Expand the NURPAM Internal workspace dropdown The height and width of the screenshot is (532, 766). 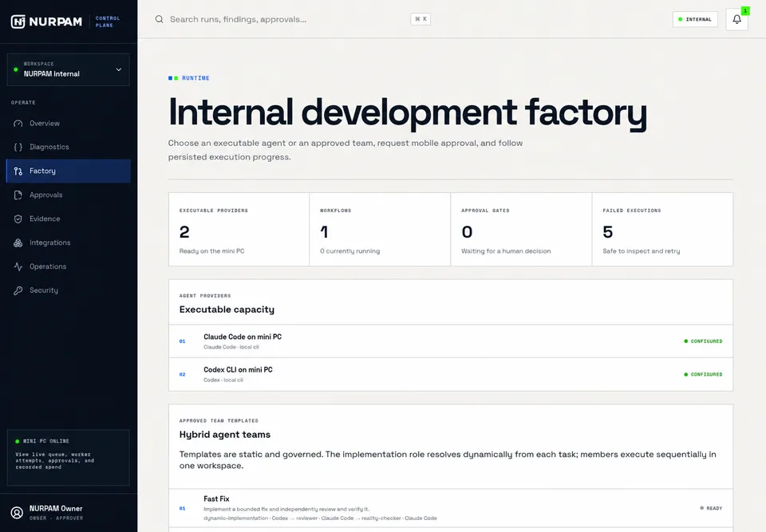[x=69, y=70]
